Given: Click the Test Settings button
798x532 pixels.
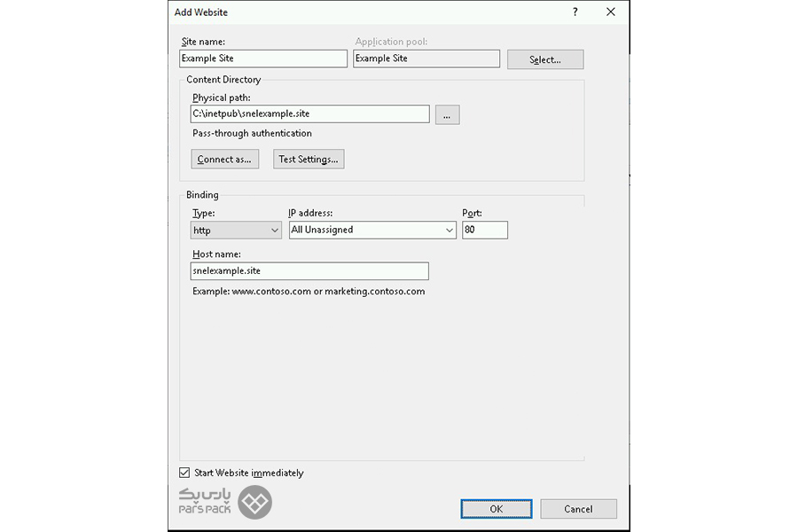Looking at the screenshot, I should click(309, 160).
